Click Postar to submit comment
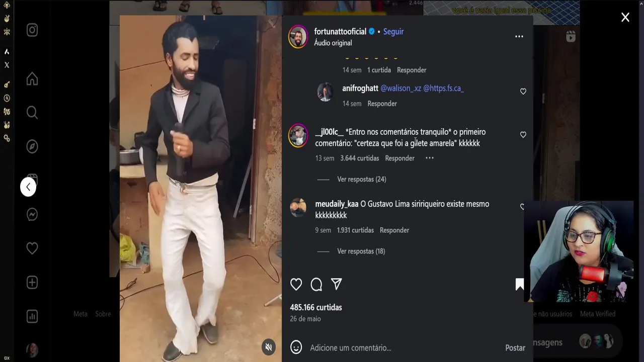644x362 pixels. (515, 348)
